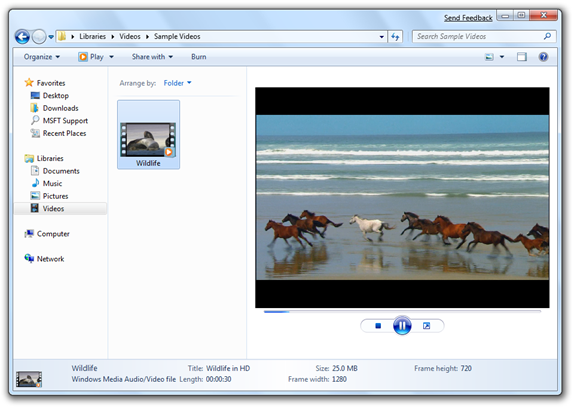Click the horses video preview frame
The height and width of the screenshot is (408, 574).
[x=402, y=198]
